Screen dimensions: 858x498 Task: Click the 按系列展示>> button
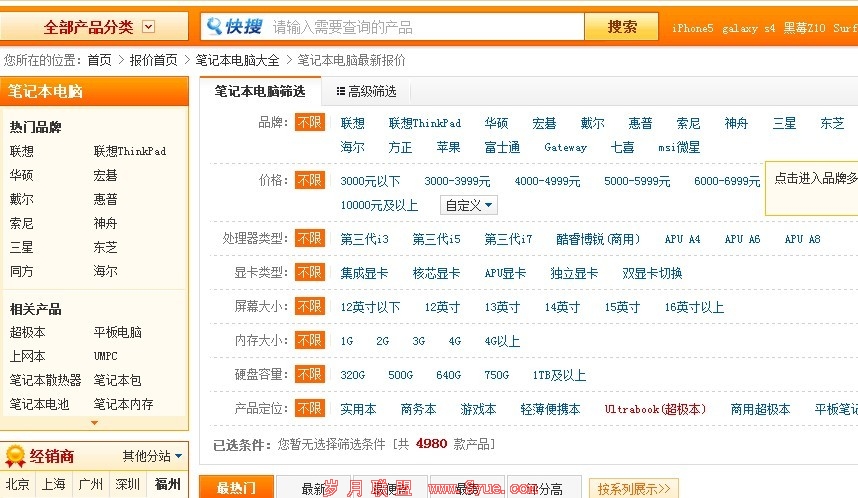[x=634, y=488]
